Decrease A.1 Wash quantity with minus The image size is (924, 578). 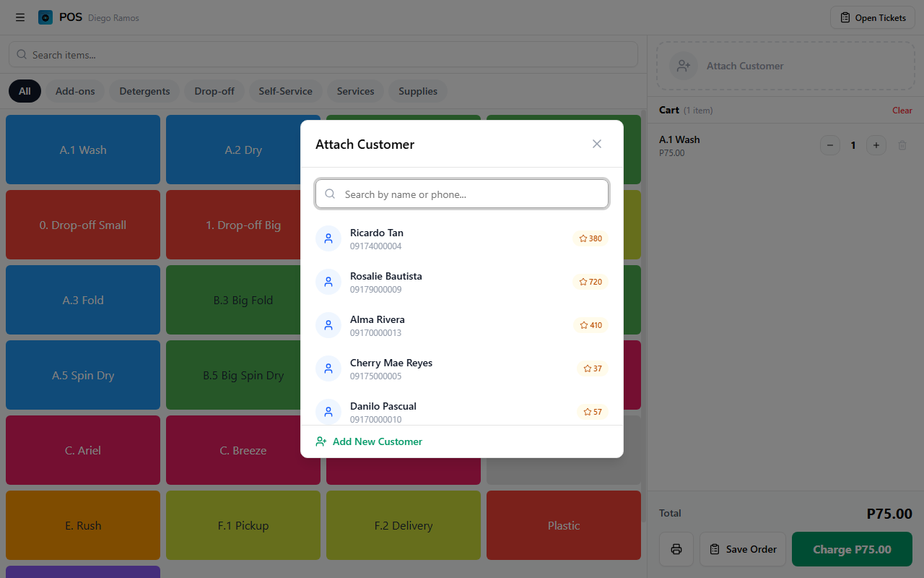click(x=830, y=145)
